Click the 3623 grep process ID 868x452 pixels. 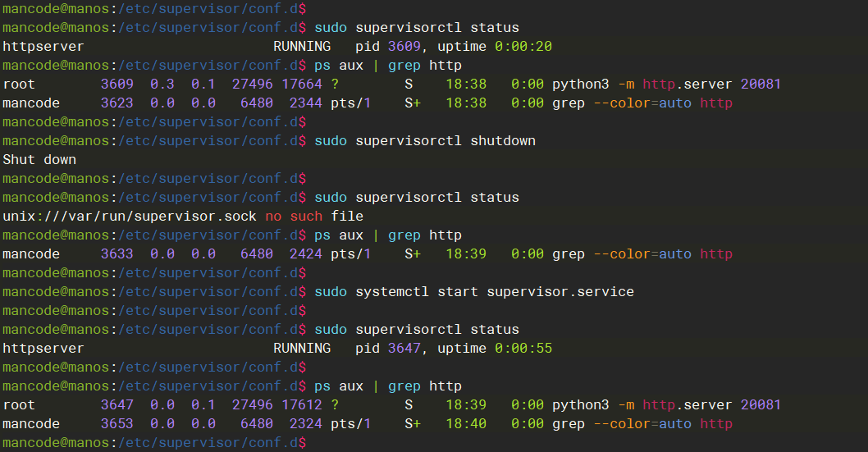[x=117, y=103]
